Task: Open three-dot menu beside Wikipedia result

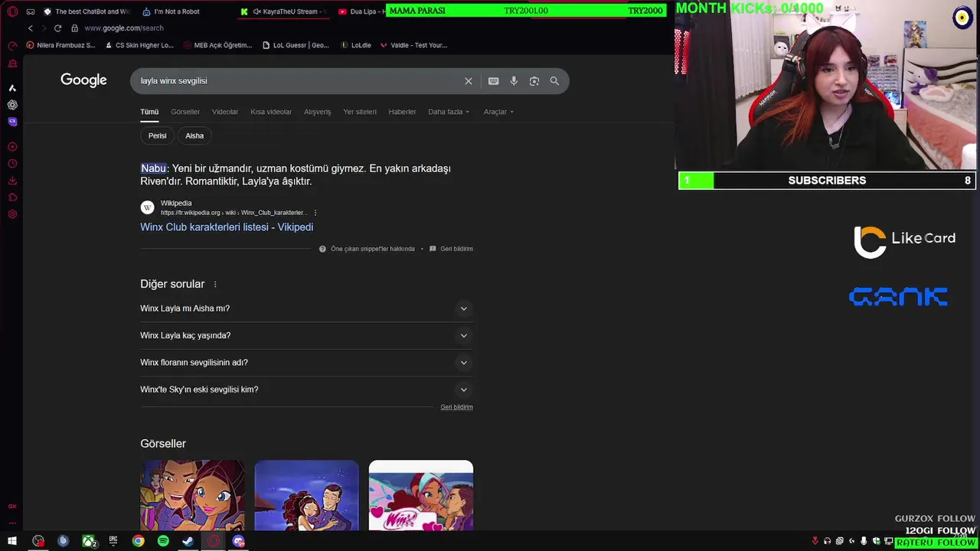Action: point(315,213)
